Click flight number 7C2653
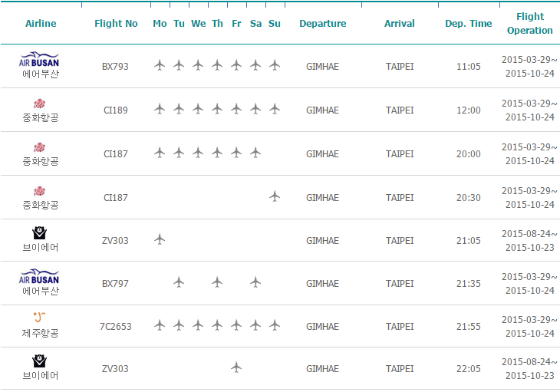The height and width of the screenshot is (392, 560). 116,327
